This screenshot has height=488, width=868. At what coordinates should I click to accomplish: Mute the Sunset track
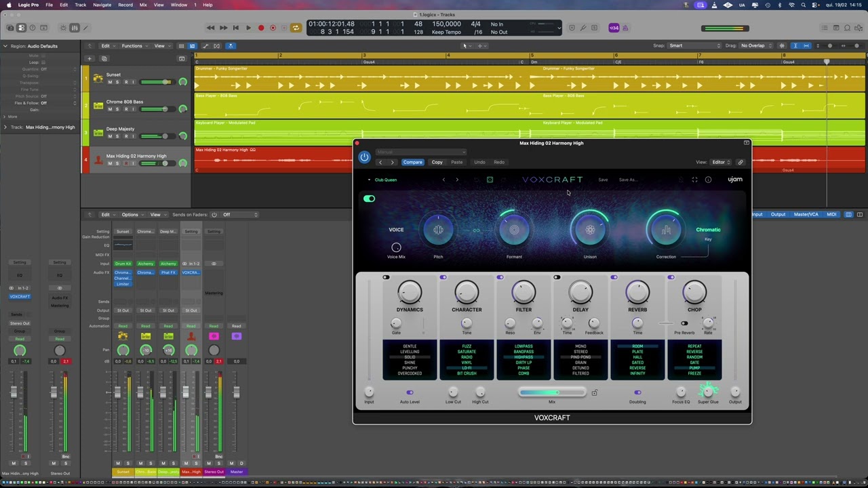tap(109, 82)
